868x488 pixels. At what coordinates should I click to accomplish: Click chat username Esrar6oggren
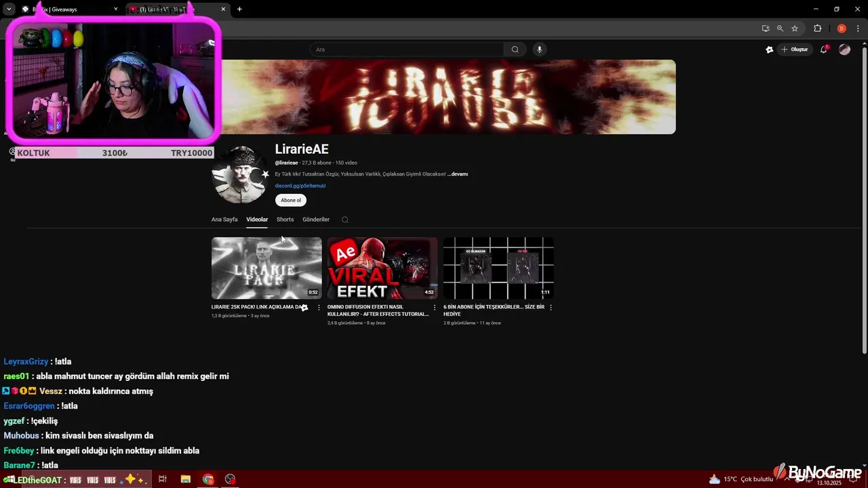(29, 406)
